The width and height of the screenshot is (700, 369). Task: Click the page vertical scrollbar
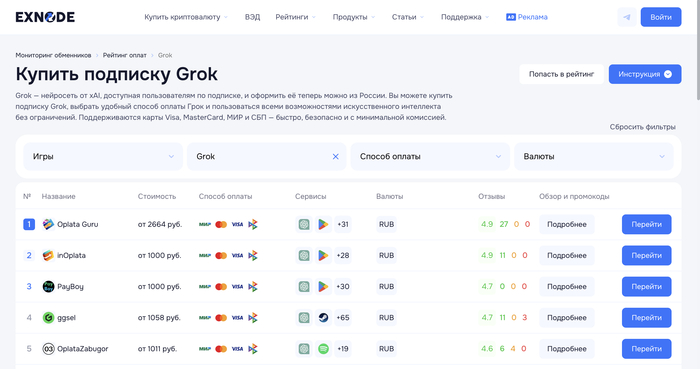(x=698, y=49)
